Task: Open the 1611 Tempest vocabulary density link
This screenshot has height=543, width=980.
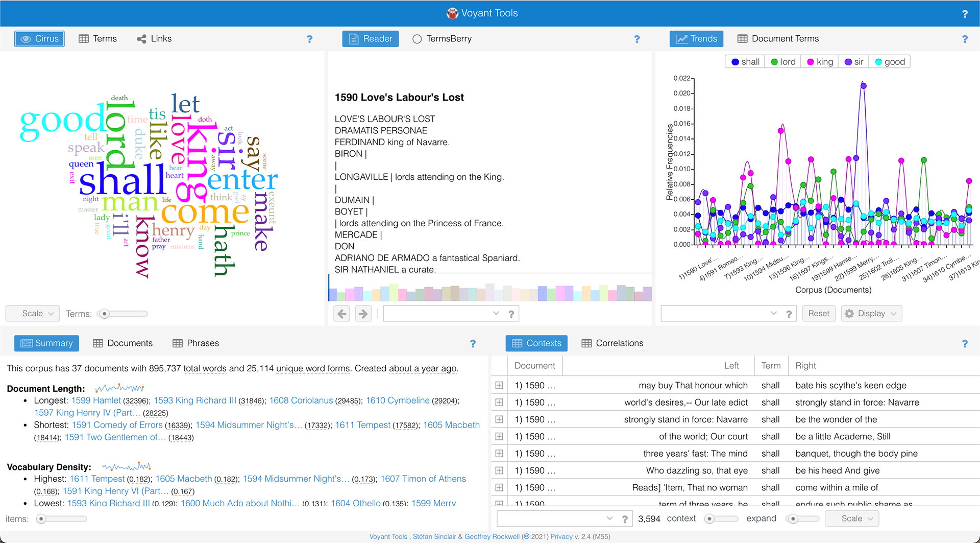Action: coord(97,479)
